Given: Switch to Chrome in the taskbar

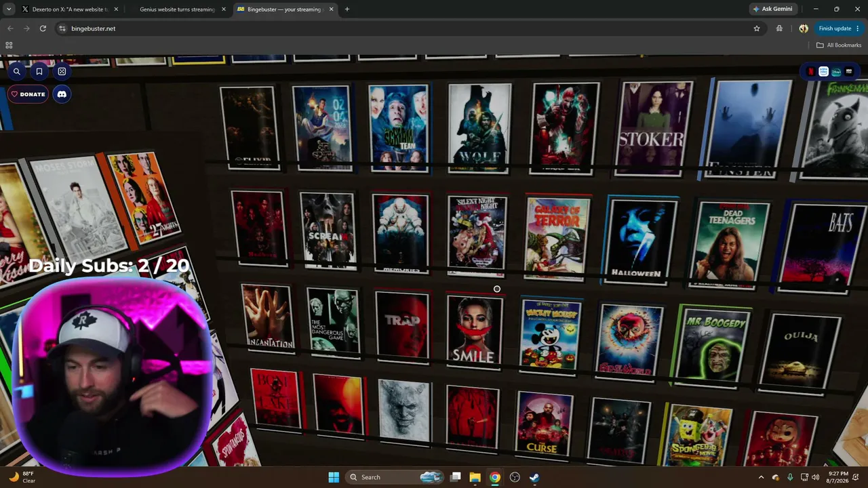Looking at the screenshot, I should 495,477.
